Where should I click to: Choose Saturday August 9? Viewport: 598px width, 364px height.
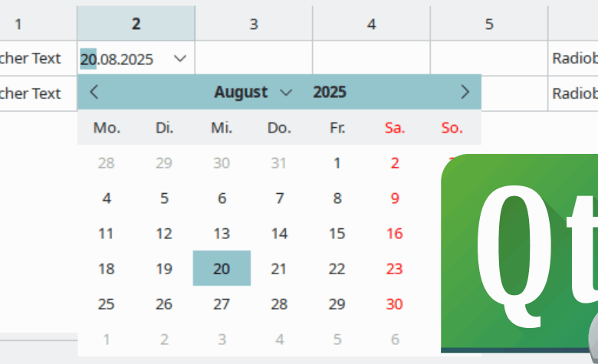coord(395,198)
